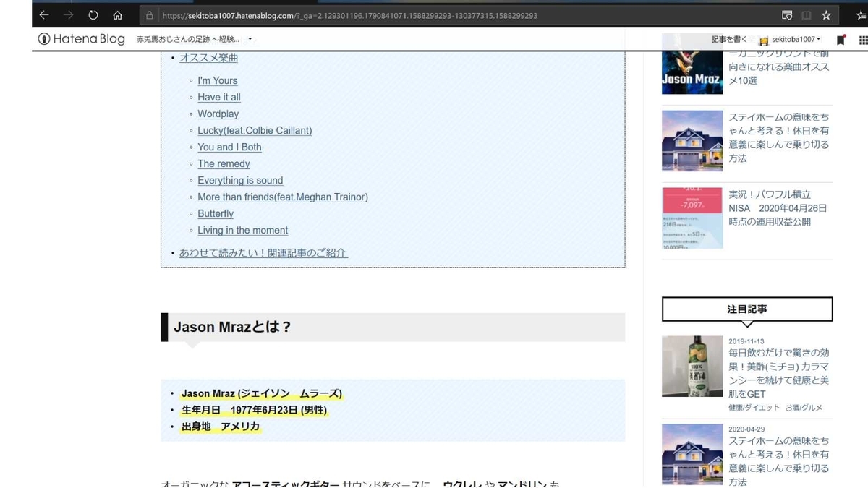Reload the page with the refresh icon
Viewport: 868px width, 488px height.
pyautogui.click(x=93, y=15)
